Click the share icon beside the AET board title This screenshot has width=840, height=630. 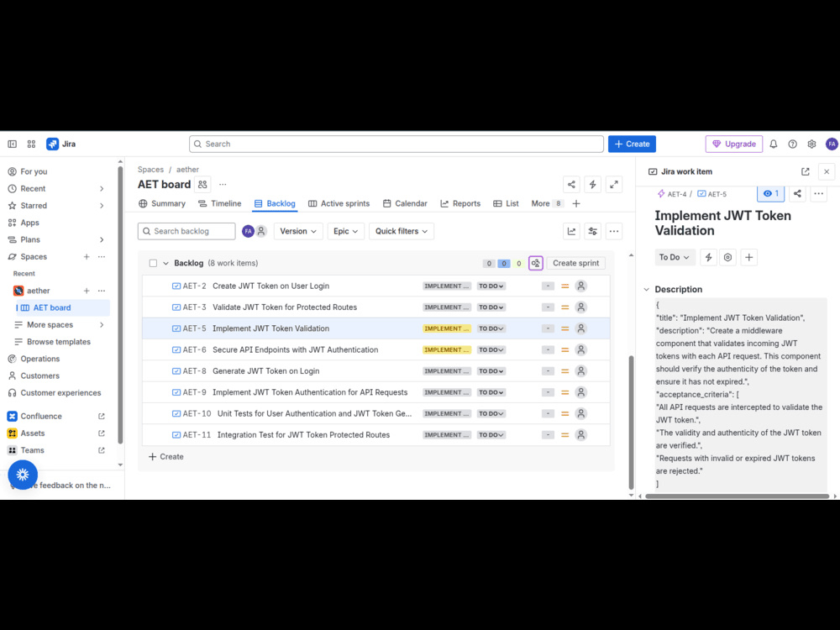(x=571, y=184)
